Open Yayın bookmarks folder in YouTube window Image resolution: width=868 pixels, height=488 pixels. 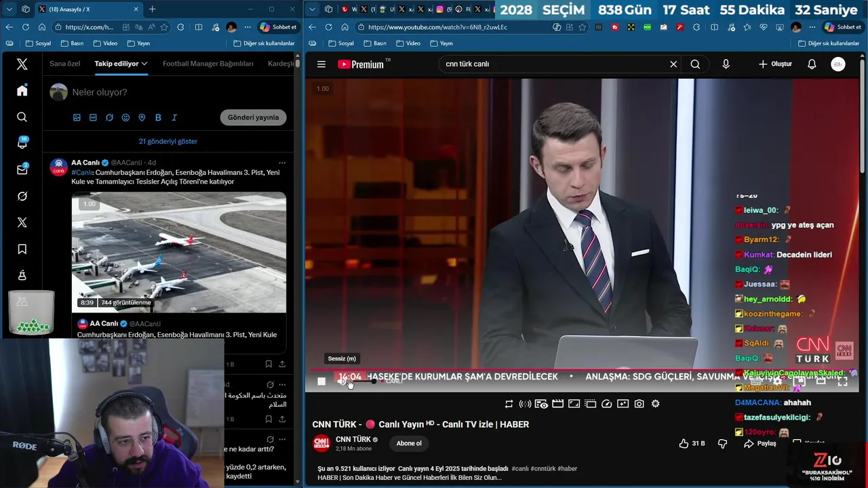coord(441,43)
